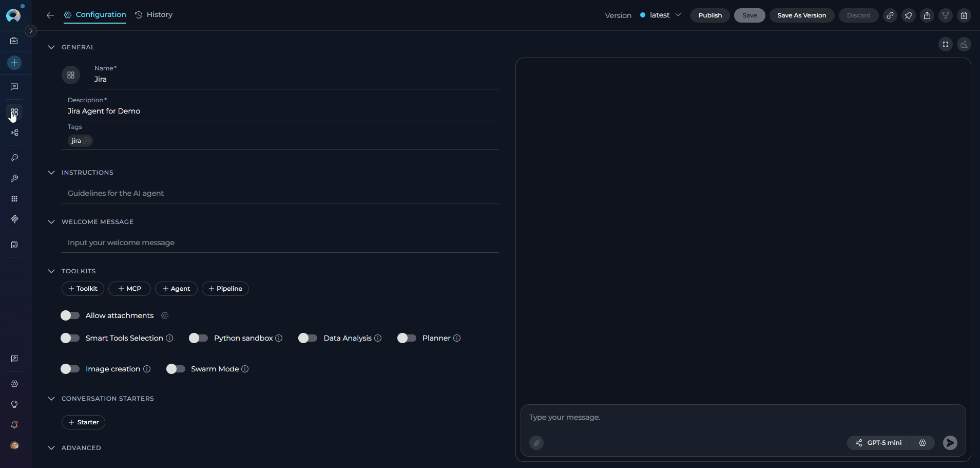Image resolution: width=980 pixels, height=468 pixels.
Task: Click the copy link icon in the top toolbar
Action: click(891, 15)
